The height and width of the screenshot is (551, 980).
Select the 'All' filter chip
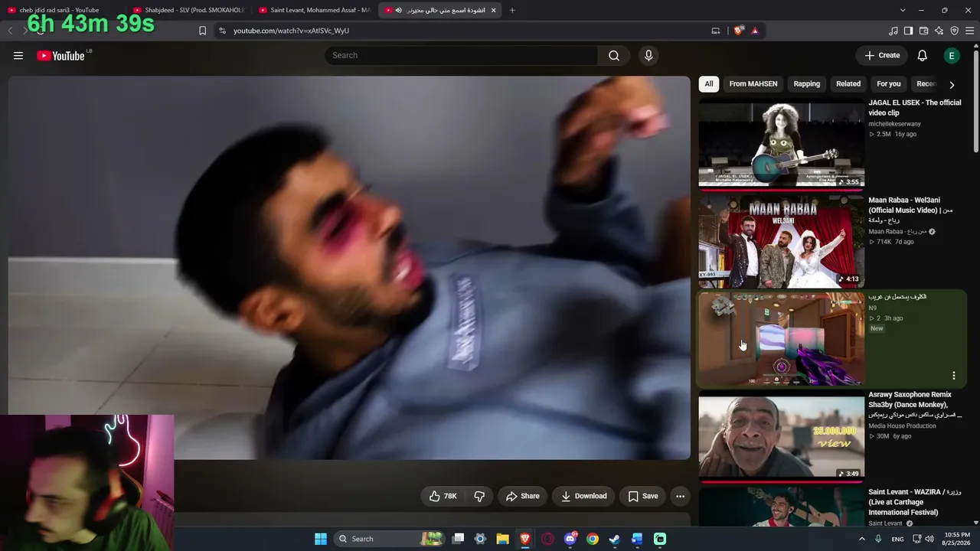pyautogui.click(x=709, y=84)
